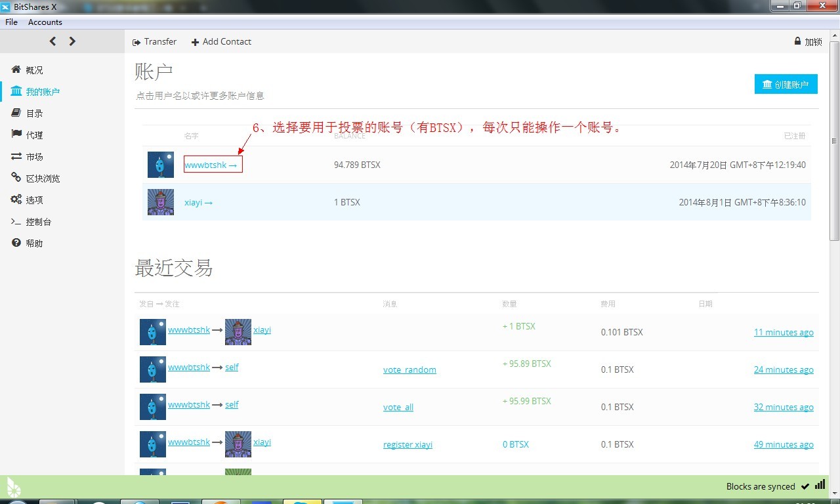
Task: Click the terminal icon beside 控制台
Action: pos(16,221)
